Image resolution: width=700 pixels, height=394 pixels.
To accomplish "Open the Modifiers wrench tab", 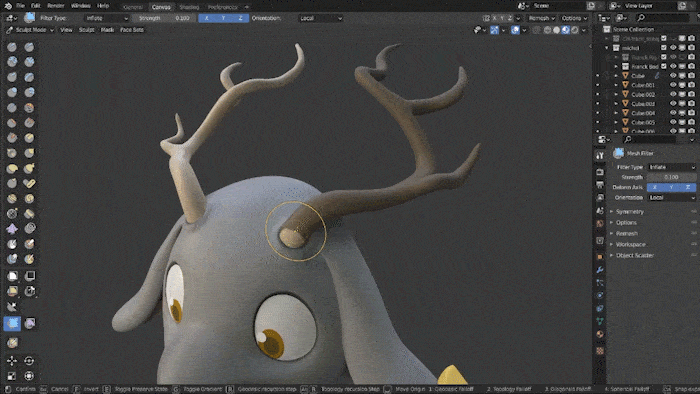I will pyautogui.click(x=600, y=270).
